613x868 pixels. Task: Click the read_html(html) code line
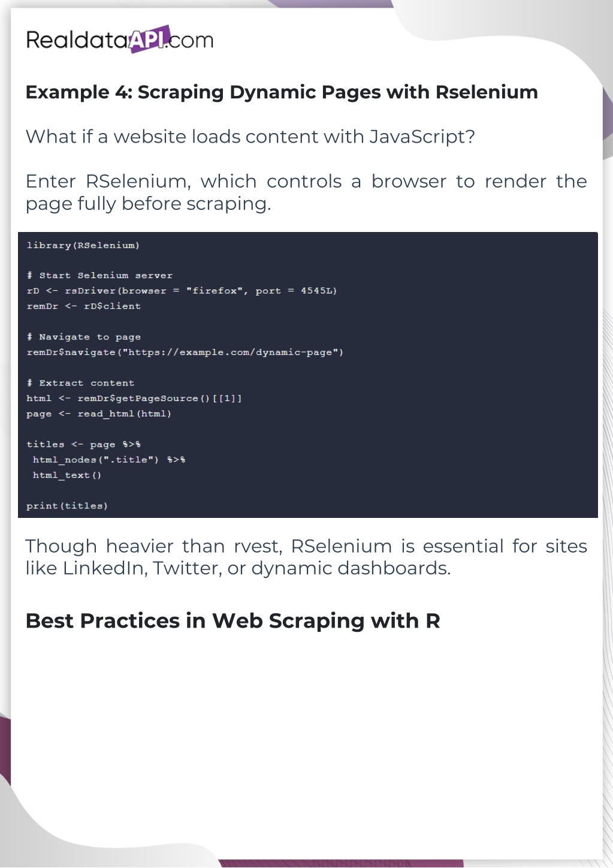[99, 414]
